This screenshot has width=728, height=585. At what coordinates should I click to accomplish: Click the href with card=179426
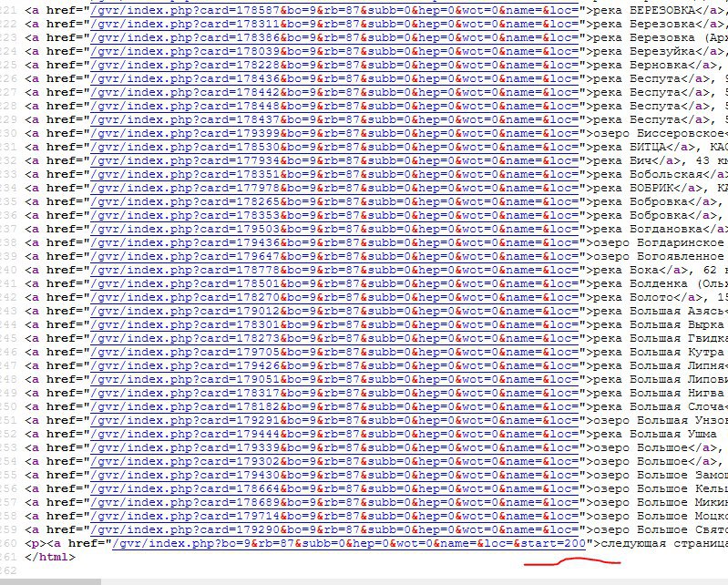[334, 366]
